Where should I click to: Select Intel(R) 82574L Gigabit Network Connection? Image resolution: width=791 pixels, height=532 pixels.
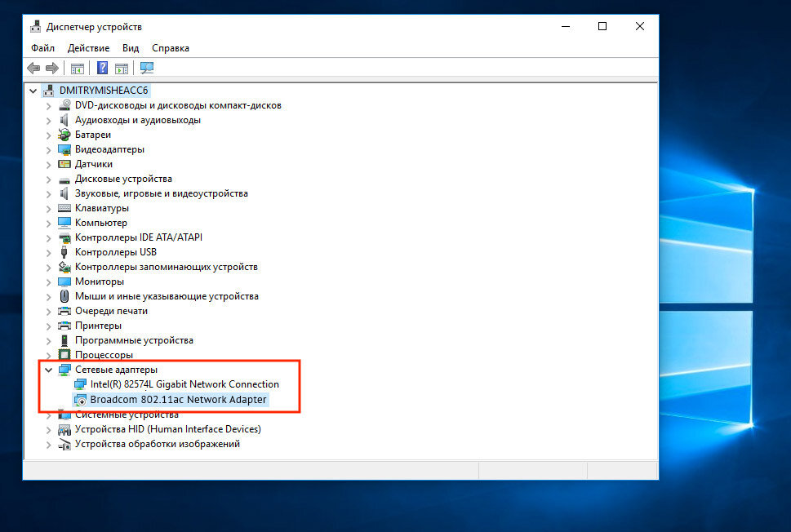tap(184, 384)
